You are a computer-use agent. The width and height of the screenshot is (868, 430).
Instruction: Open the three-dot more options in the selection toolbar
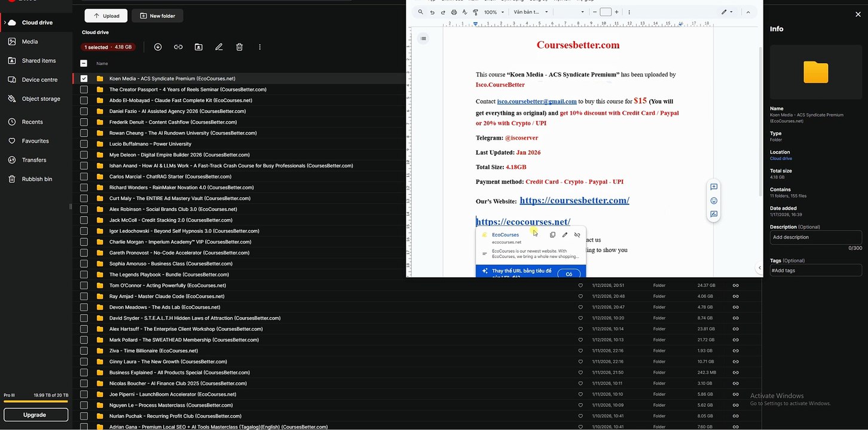coord(259,47)
